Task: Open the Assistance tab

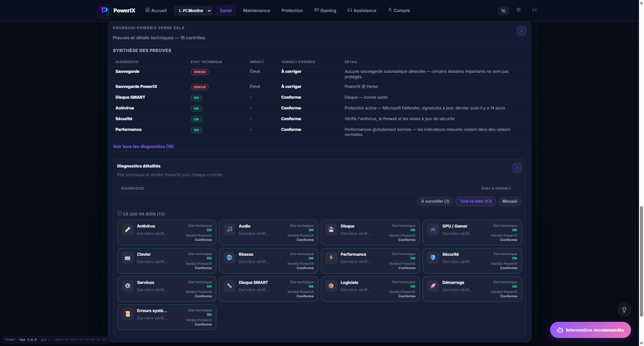Action: [x=362, y=11]
